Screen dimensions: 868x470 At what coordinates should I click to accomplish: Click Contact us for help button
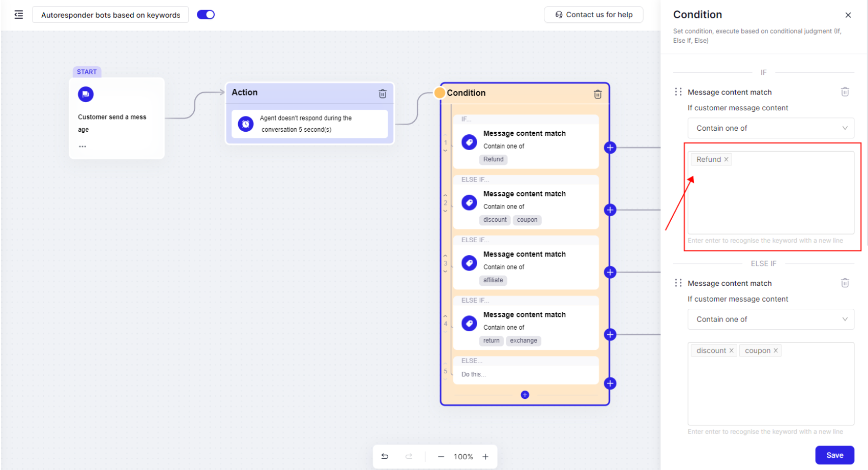593,15
